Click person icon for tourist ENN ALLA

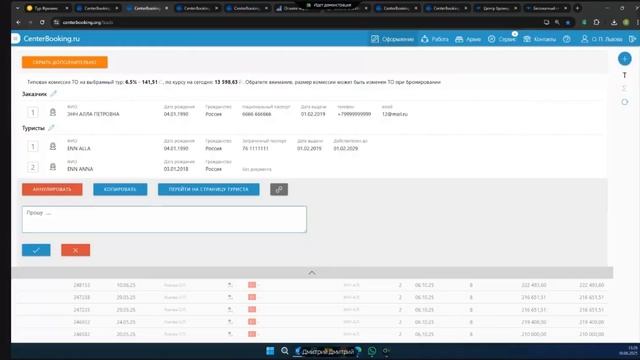(53, 146)
